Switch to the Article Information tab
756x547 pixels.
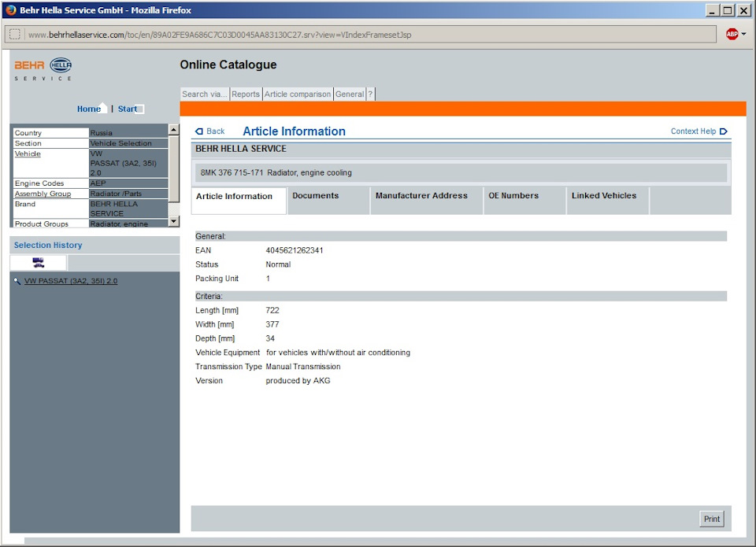[239, 200]
